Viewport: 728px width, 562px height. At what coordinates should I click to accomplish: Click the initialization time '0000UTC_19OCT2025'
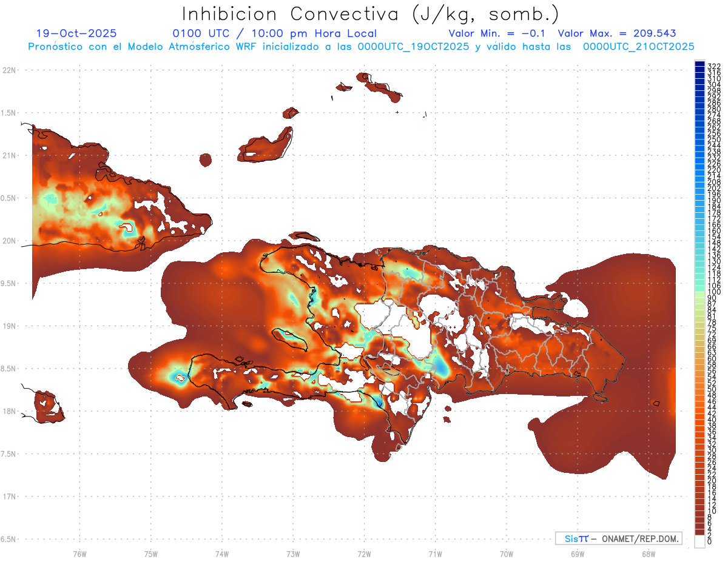413,47
